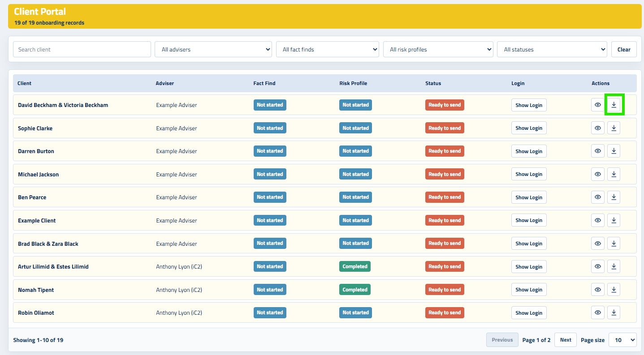Show Login for Darren Burton
644x355 pixels.
[x=529, y=151]
